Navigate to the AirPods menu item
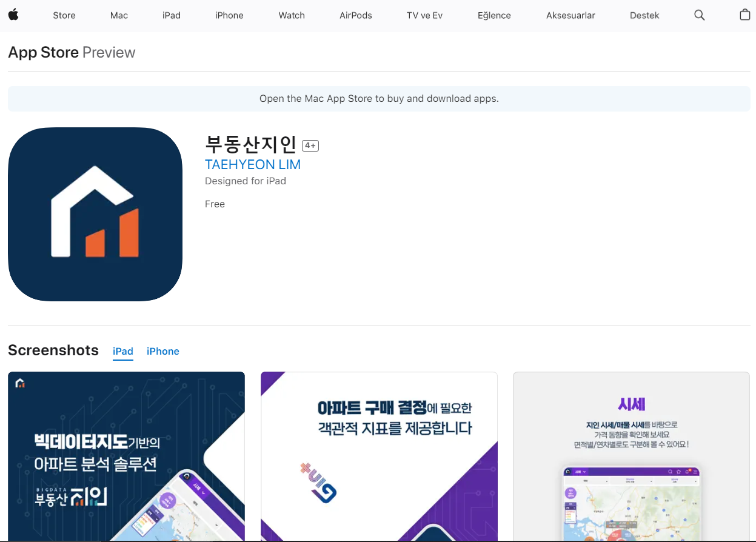 356,15
